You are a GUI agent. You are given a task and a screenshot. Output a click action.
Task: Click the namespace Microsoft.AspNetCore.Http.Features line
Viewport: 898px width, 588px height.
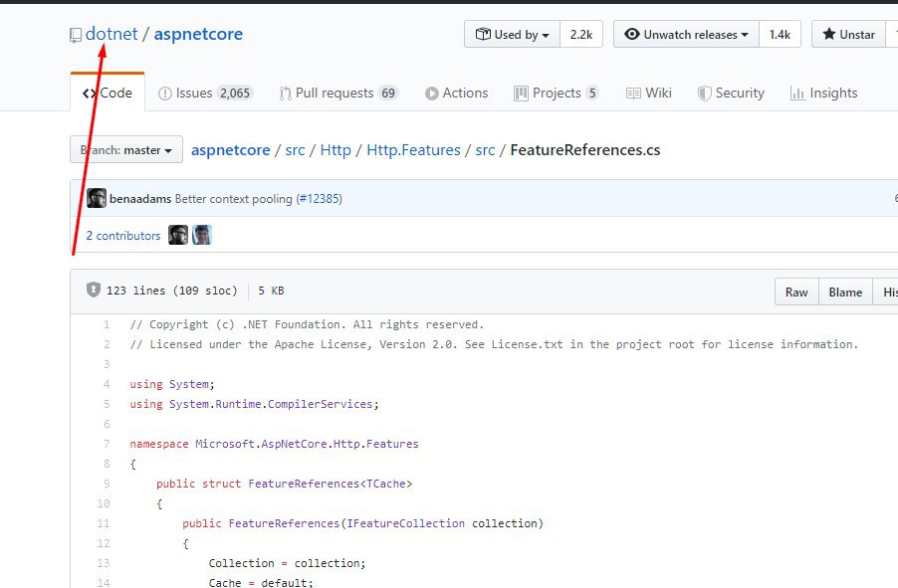pos(275,444)
